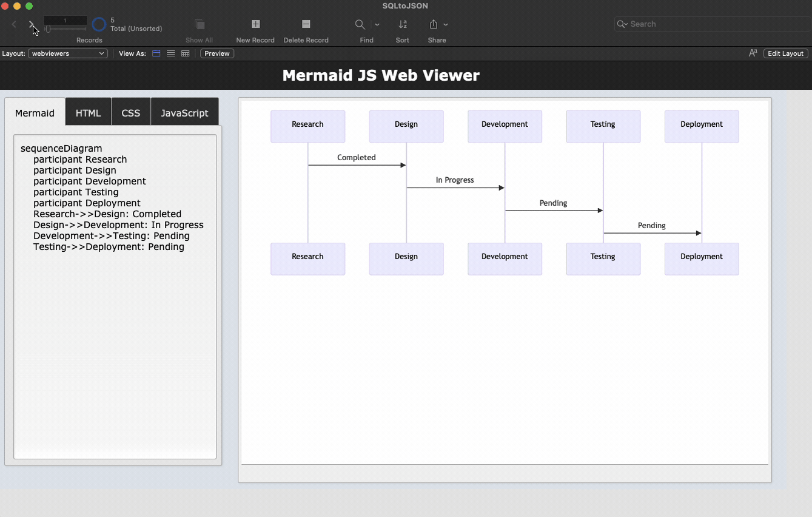This screenshot has width=812, height=517.
Task: Switch to List view
Action: pos(170,53)
